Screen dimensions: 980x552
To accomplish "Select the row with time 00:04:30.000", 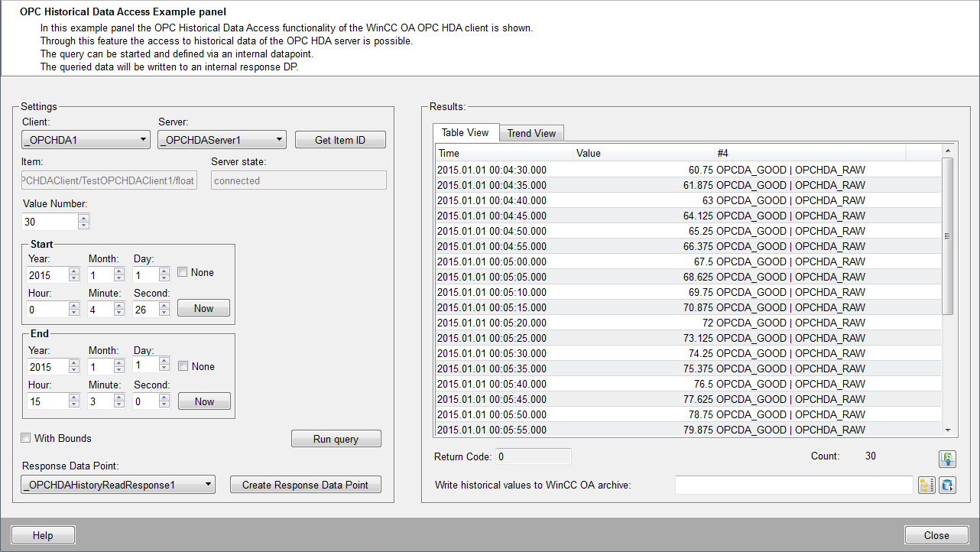I will pos(688,170).
